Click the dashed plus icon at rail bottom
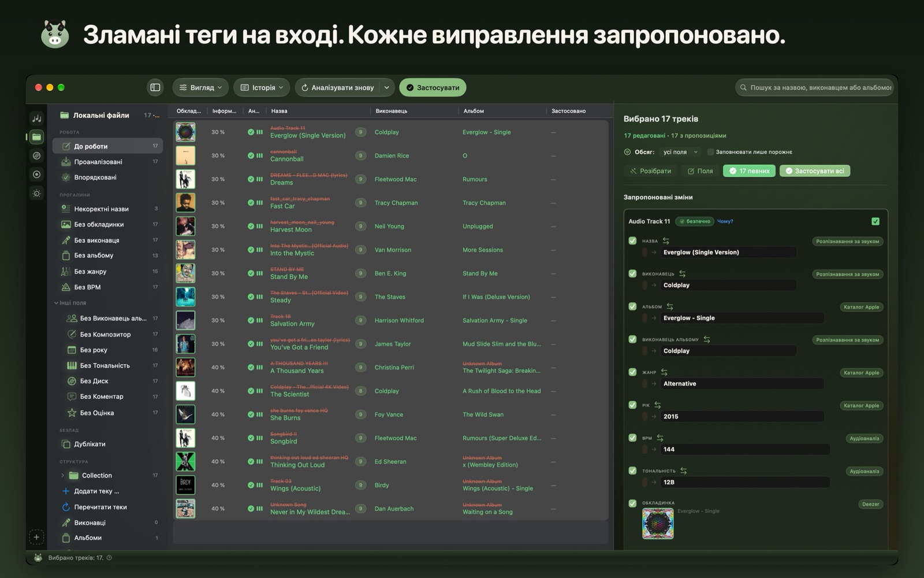The width and height of the screenshot is (924, 578). [x=36, y=537]
